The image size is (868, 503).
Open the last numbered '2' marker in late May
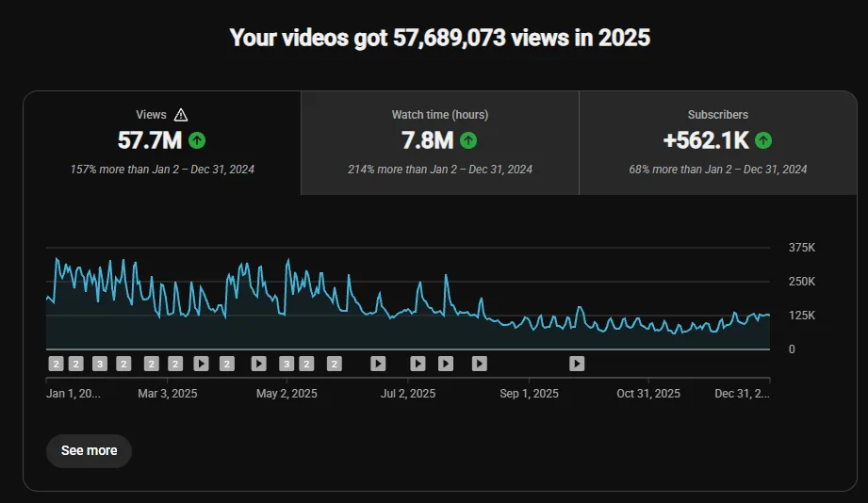335,364
